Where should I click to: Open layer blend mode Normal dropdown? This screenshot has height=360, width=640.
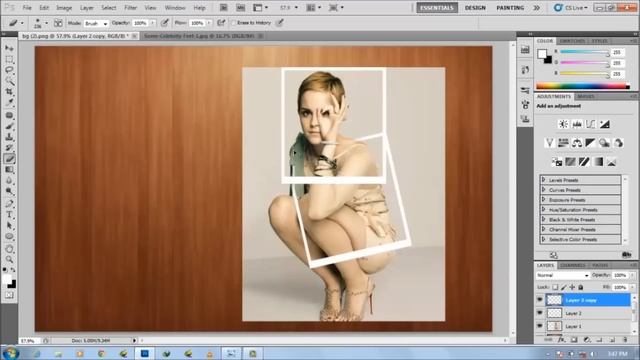click(562, 276)
